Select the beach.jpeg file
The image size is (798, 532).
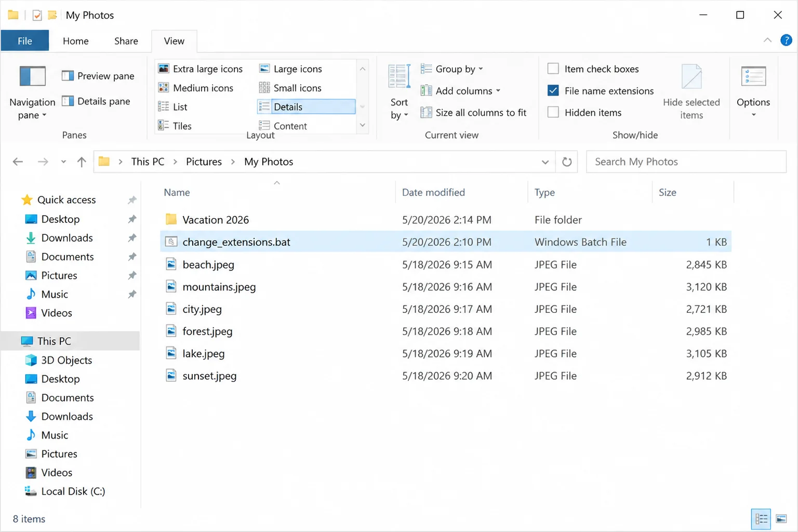tap(446, 264)
